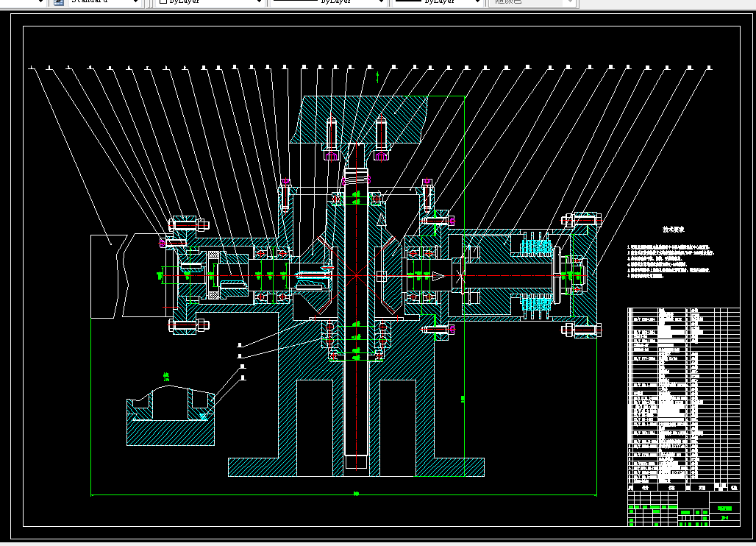Viewport: 756px width, 546px height.
Task: Select the top hatched mounting block
Action: [360, 118]
